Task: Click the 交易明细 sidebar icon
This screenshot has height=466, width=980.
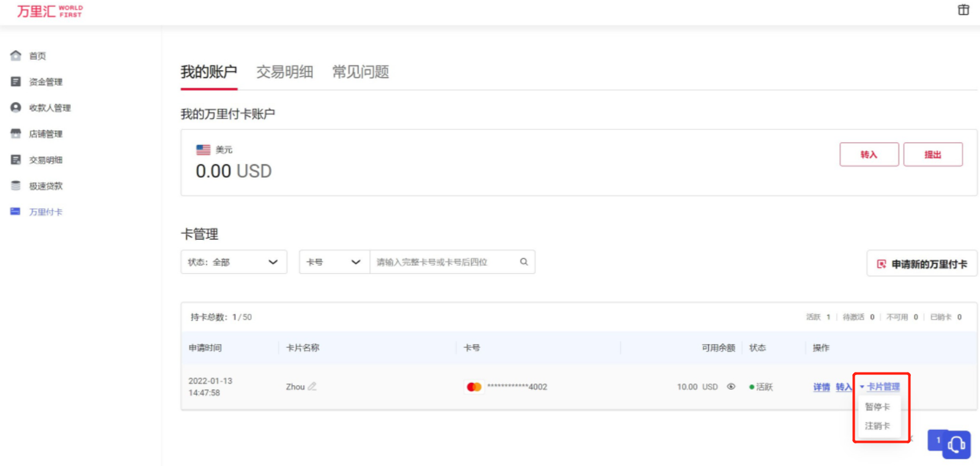Action: point(16,159)
